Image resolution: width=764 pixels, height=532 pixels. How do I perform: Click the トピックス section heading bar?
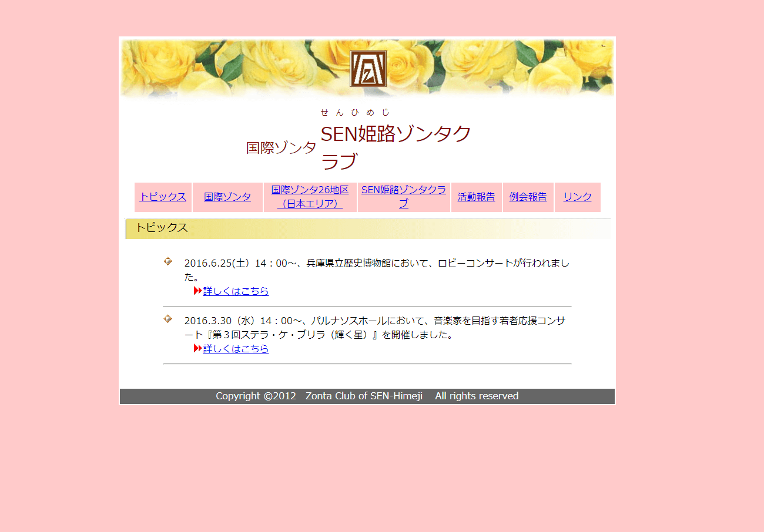[368, 228]
